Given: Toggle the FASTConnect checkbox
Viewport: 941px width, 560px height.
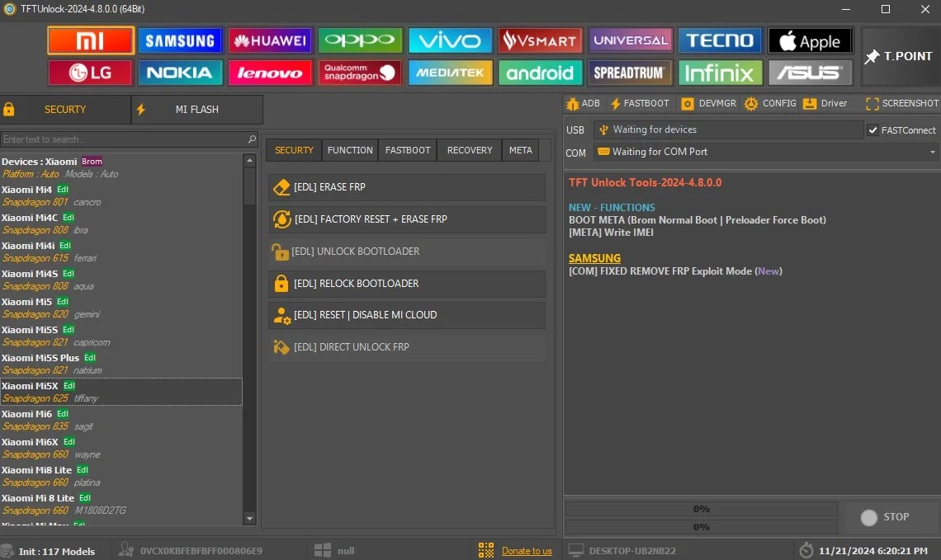Looking at the screenshot, I should (x=873, y=130).
